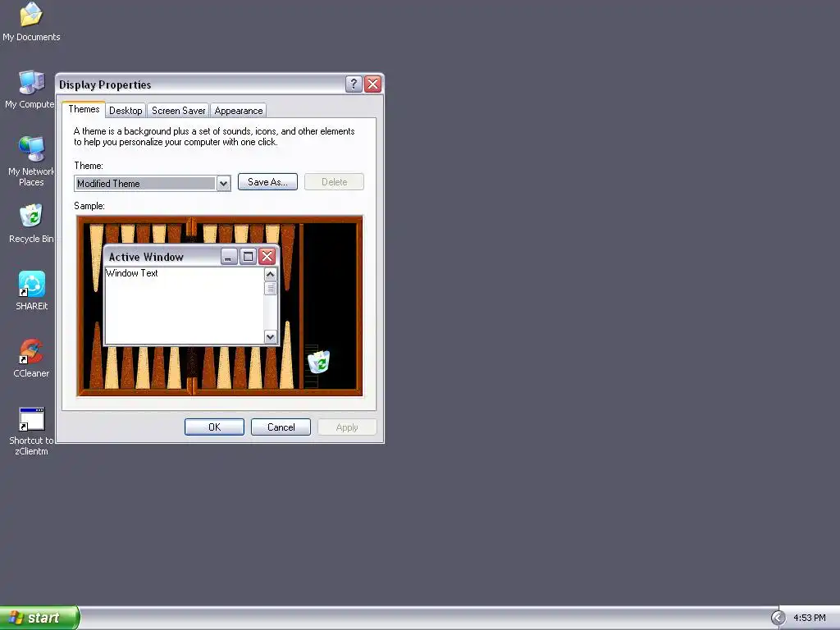Select My Network Places desktop icon
The image size is (840, 630).
[x=31, y=161]
